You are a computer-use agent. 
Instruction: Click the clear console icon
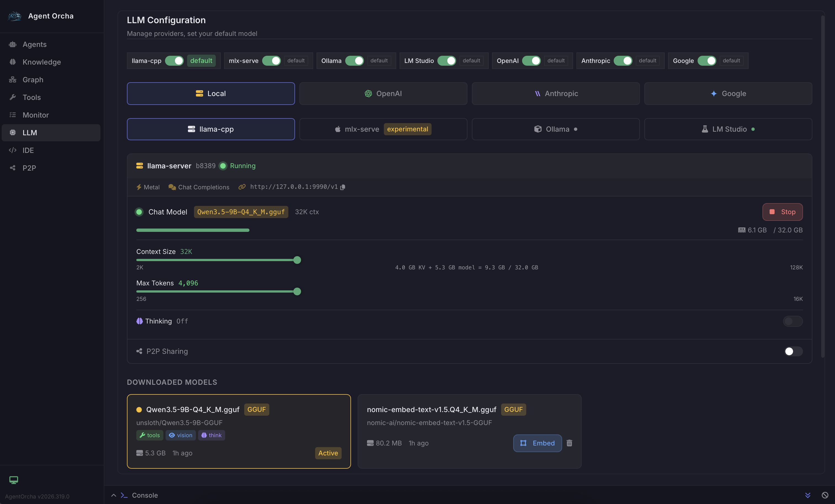825,495
